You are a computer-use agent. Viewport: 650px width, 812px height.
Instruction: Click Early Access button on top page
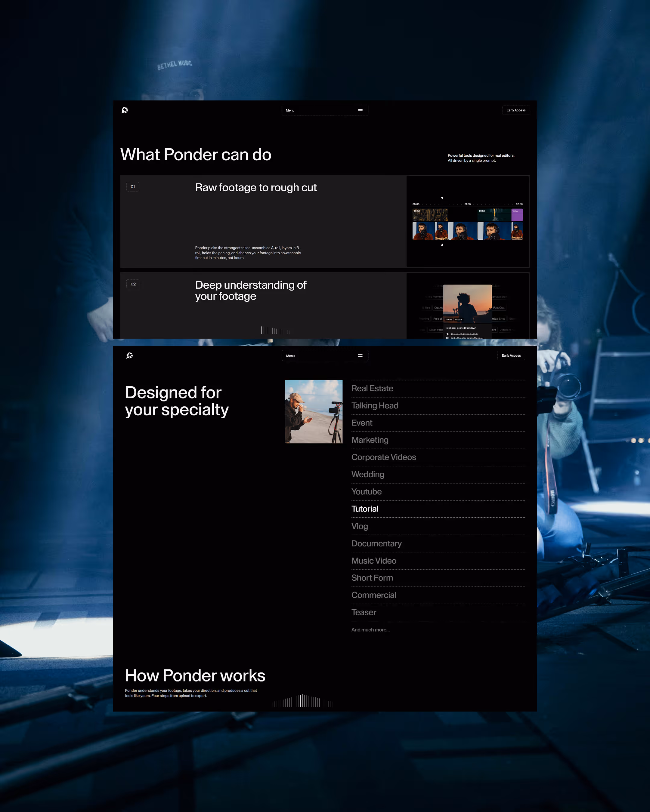pyautogui.click(x=516, y=110)
